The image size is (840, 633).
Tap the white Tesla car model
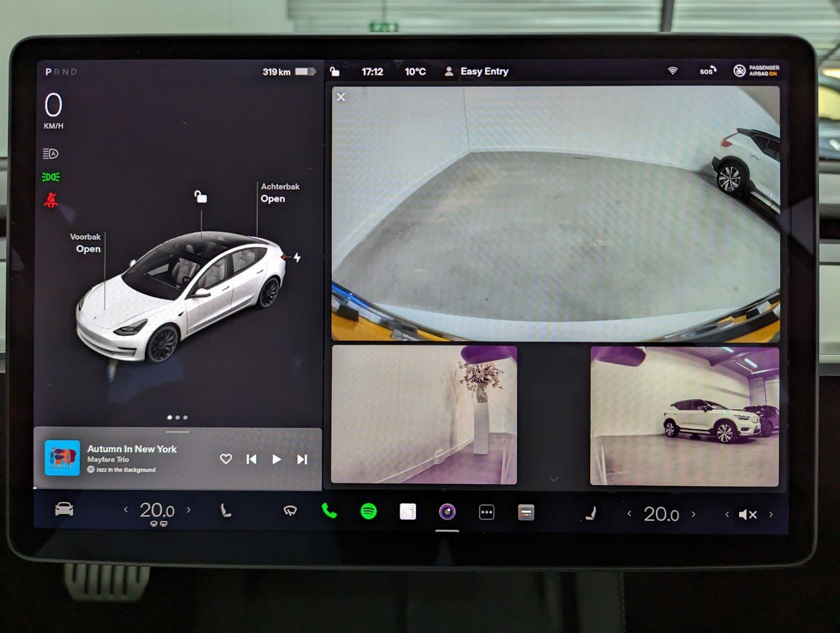click(x=182, y=296)
